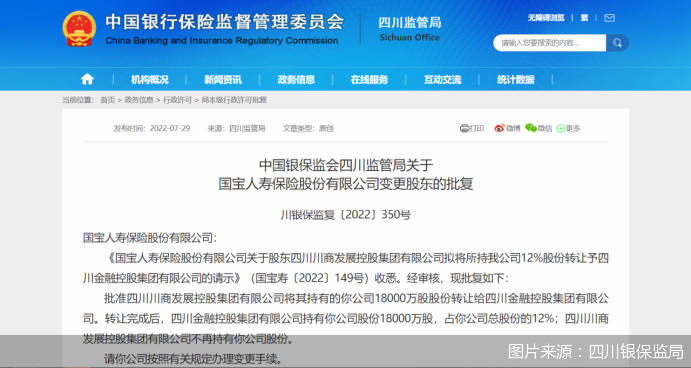The height and width of the screenshot is (368, 691).
Task: Click 局本级行政许可批复 in the breadcrumb
Action: (234, 100)
